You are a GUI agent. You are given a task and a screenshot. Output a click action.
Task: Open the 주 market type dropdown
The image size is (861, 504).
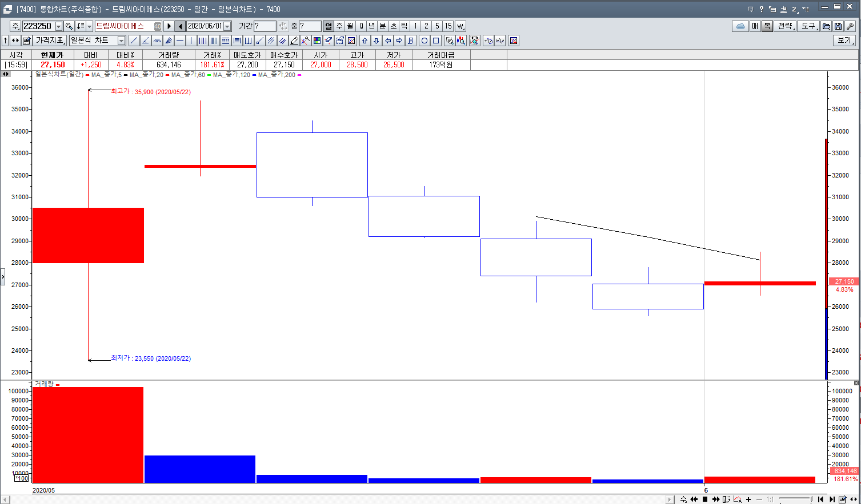(15, 26)
